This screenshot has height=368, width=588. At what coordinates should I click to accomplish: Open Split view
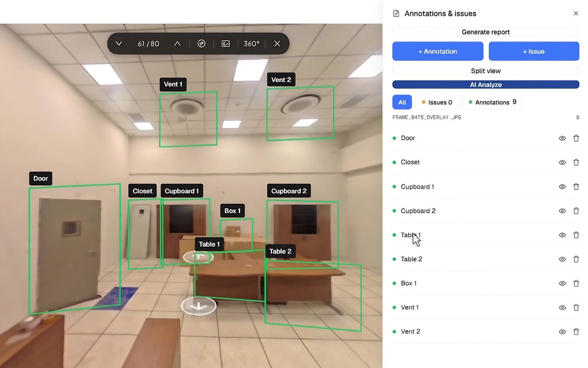tap(486, 71)
